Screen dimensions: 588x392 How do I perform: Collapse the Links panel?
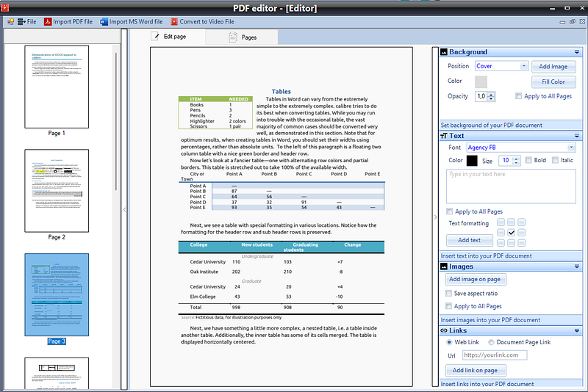tap(577, 330)
